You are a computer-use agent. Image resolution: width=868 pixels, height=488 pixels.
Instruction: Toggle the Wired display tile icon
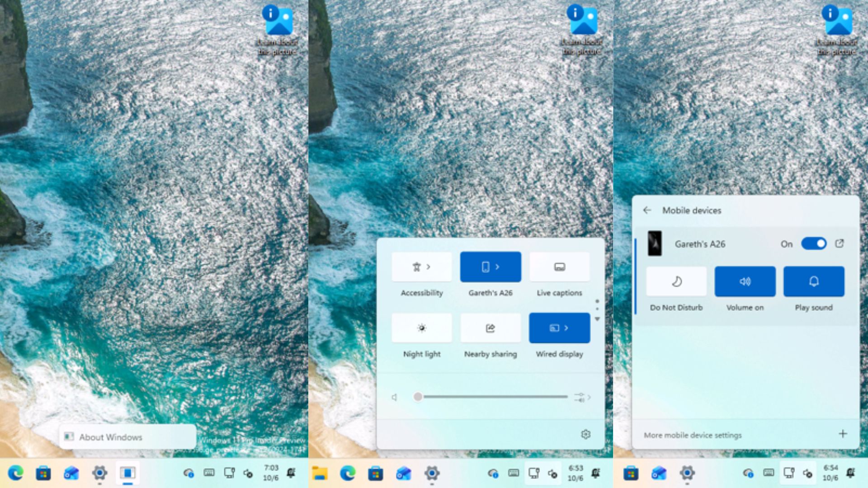tap(554, 328)
